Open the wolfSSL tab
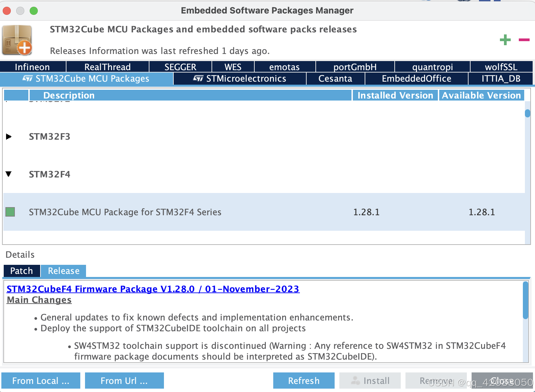The image size is (535, 392). click(501, 67)
